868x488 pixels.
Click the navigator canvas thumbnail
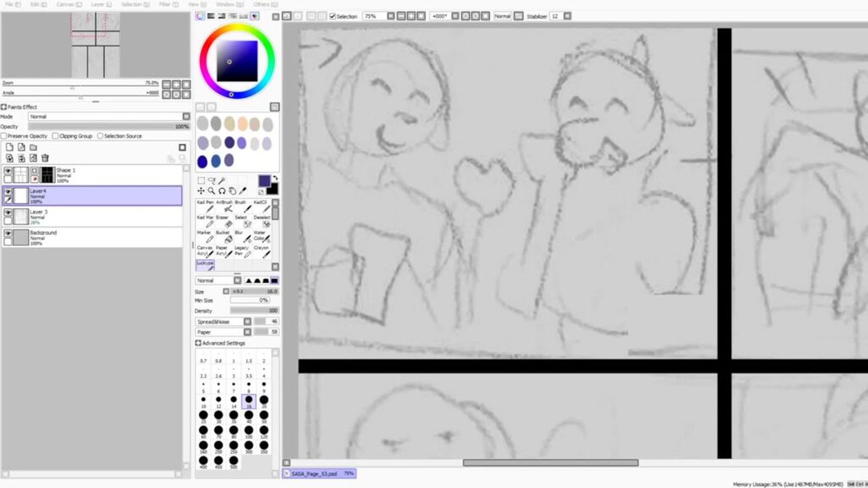95,45
